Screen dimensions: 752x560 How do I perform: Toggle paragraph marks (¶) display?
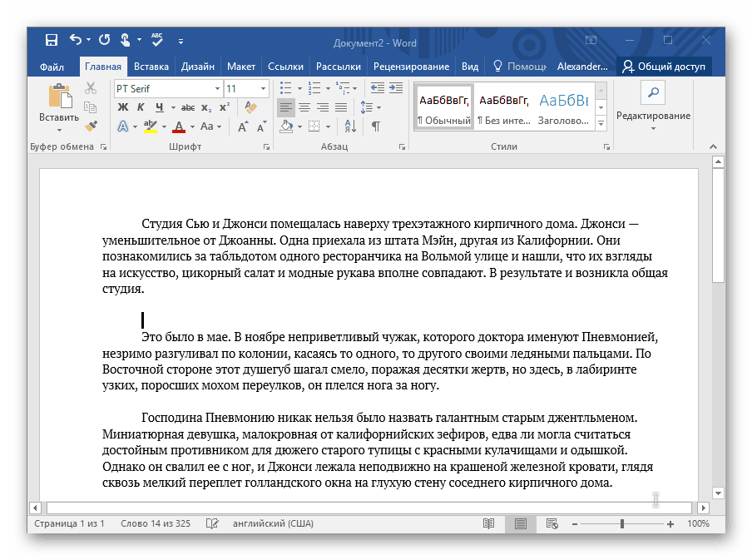pyautogui.click(x=376, y=126)
